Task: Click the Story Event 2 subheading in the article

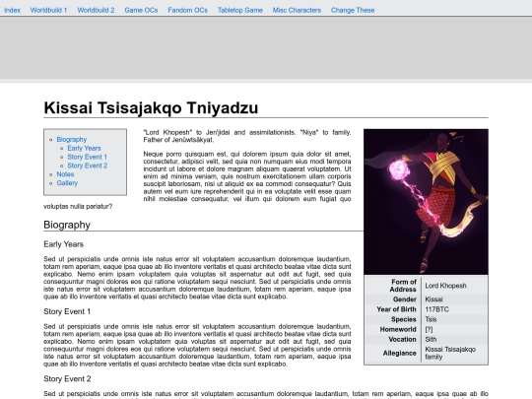Action: point(67,378)
